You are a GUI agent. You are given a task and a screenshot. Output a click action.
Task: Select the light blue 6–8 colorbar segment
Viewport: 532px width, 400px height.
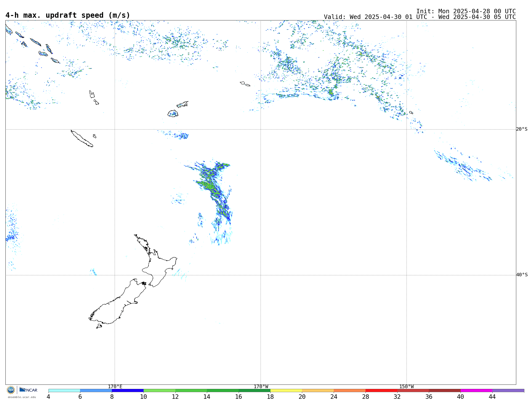[x=96, y=390]
